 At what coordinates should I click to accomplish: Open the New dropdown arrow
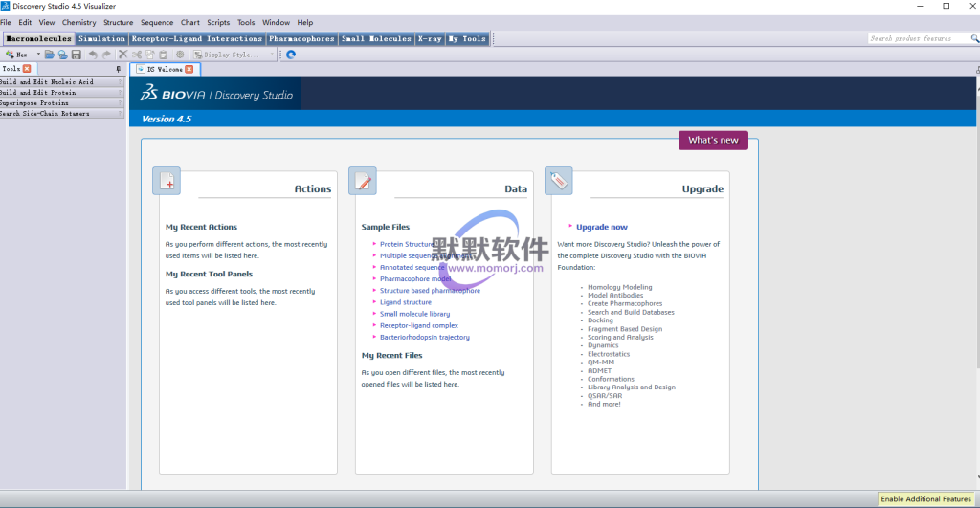[38, 55]
